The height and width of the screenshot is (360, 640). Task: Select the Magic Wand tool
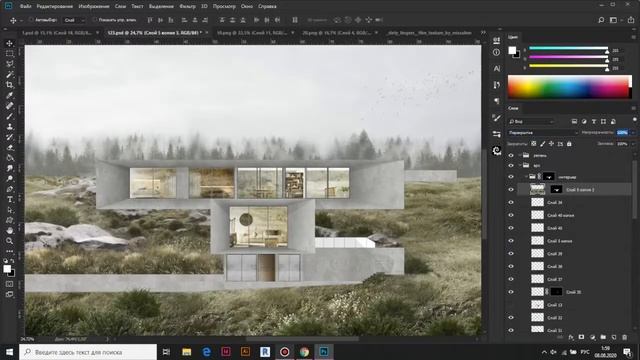[x=9, y=74]
